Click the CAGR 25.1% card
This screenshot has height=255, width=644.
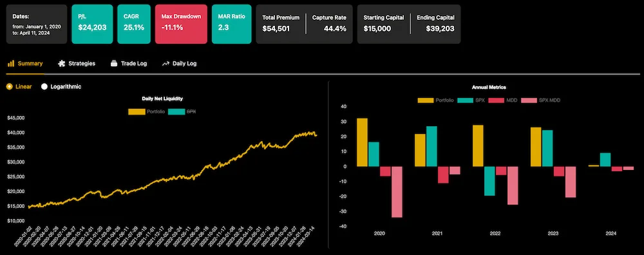[134, 24]
